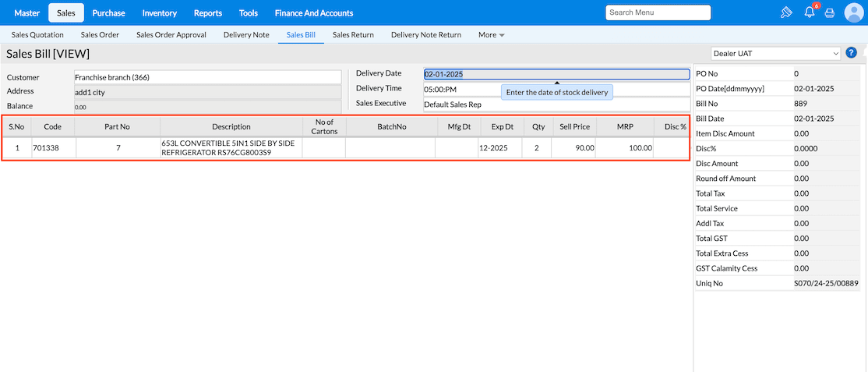Click the blue help question mark icon
The image size is (868, 372).
click(x=851, y=53)
